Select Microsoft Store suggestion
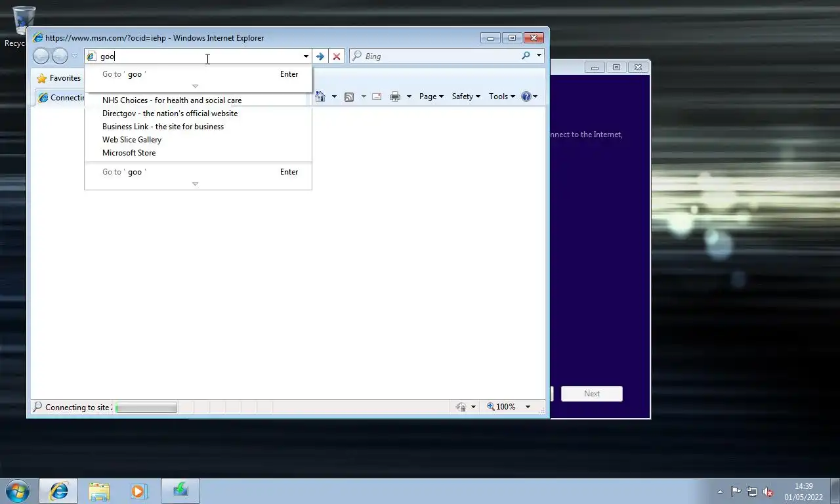The height and width of the screenshot is (504, 840). (x=198, y=153)
